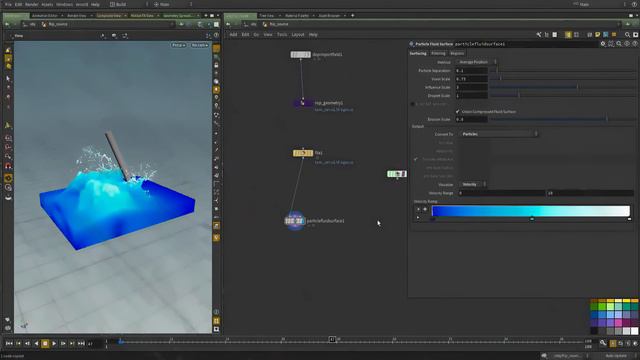Select the yellow flip node

click(x=303, y=153)
